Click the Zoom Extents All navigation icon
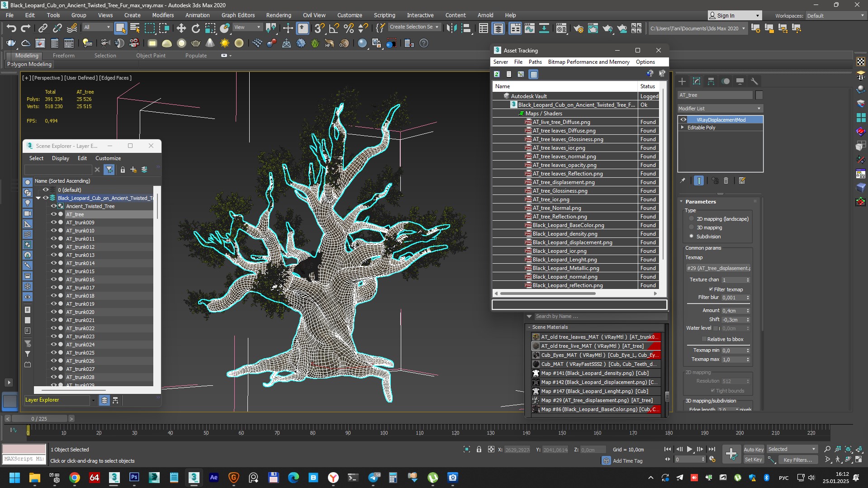 859,449
